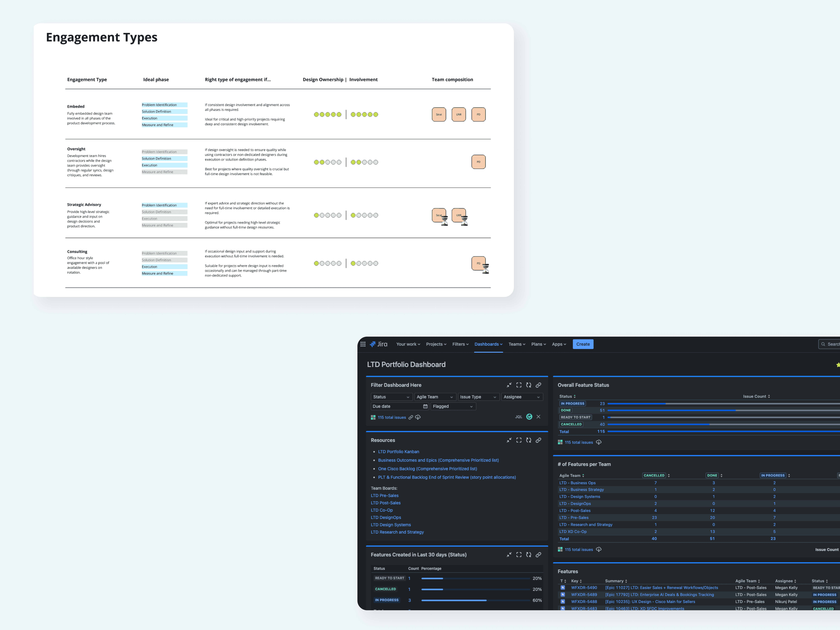Click issue type icon for WFXDR-5489
Image resolution: width=840 pixels, height=630 pixels.
click(x=563, y=595)
